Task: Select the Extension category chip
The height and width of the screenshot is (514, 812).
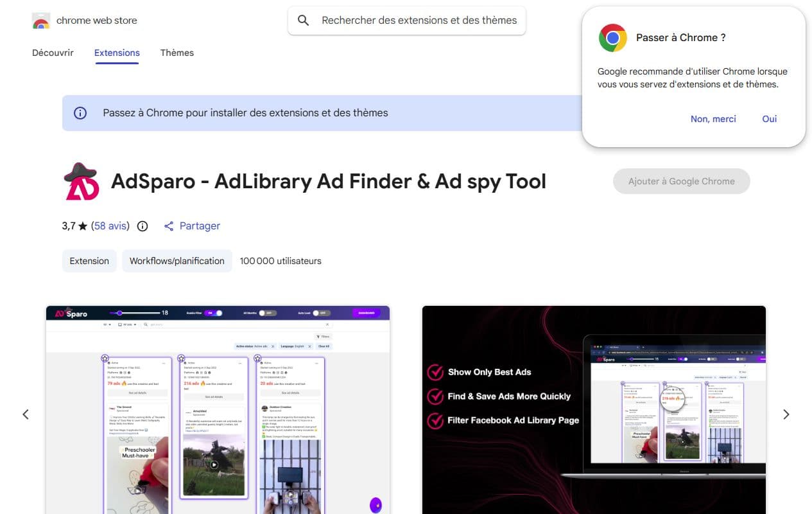Action: point(89,261)
